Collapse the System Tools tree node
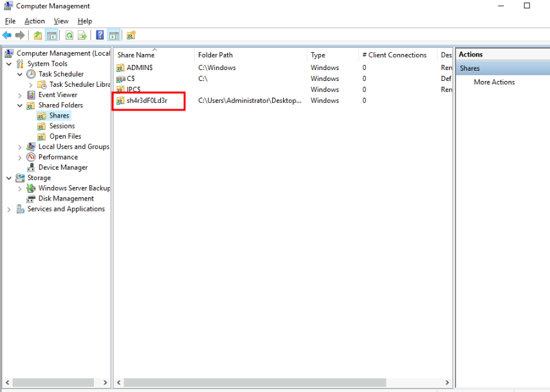550x392 pixels. (x=9, y=64)
